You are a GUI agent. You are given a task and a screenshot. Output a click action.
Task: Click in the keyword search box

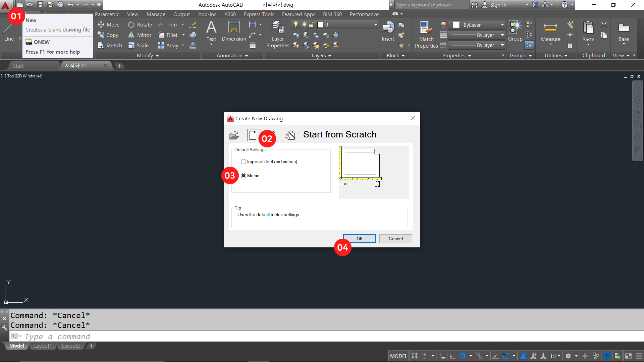[431, 5]
